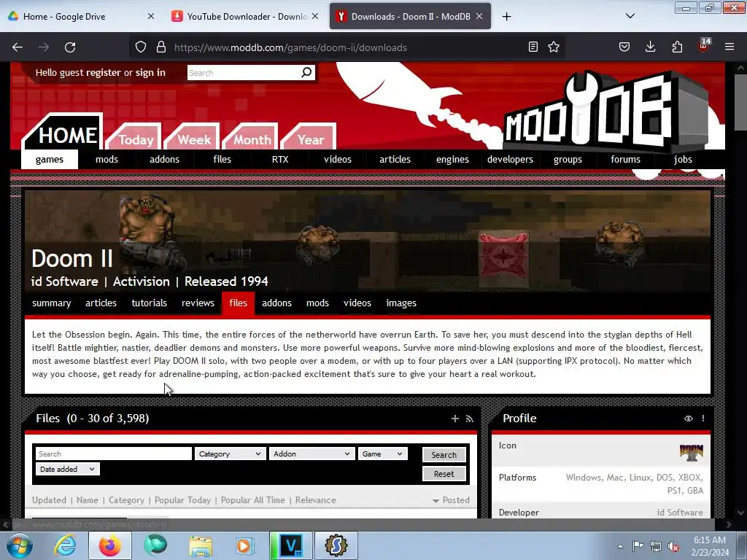747x560 pixels.
Task: Reload the page with refresh icon
Action: (x=70, y=47)
